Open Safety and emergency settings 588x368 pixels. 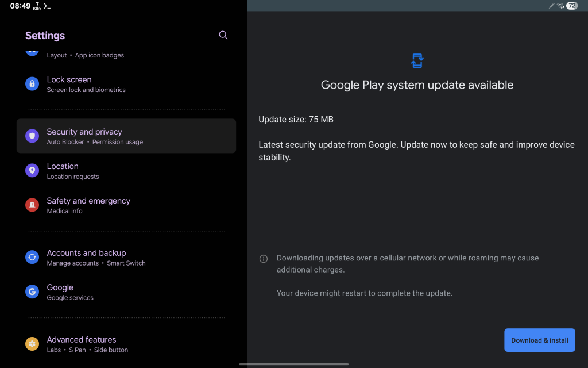point(126,205)
